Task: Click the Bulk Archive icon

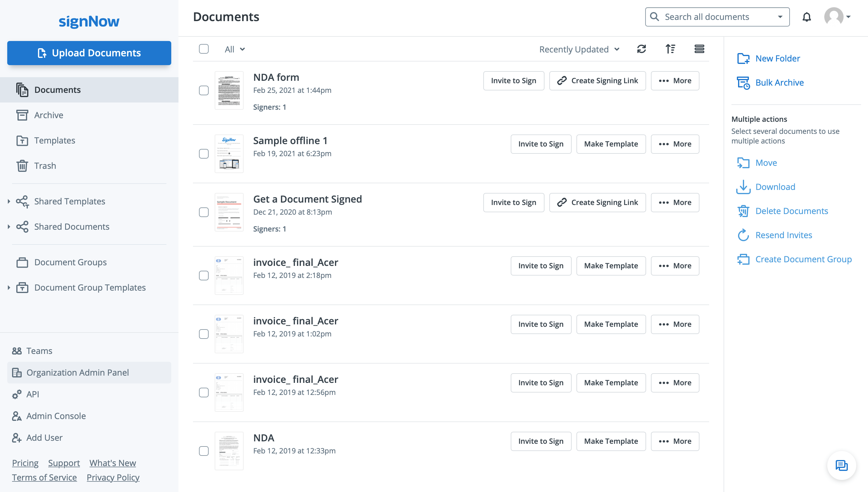Action: click(x=743, y=82)
